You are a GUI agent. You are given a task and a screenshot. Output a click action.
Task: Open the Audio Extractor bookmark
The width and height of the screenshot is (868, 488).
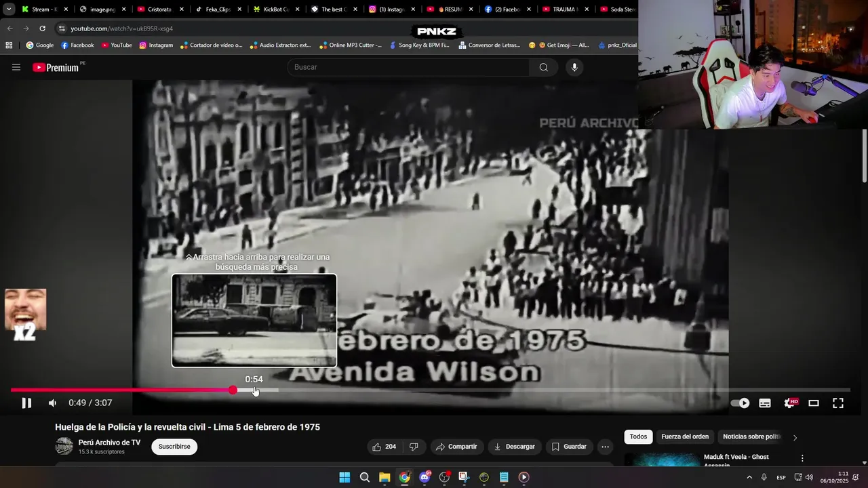(x=280, y=45)
